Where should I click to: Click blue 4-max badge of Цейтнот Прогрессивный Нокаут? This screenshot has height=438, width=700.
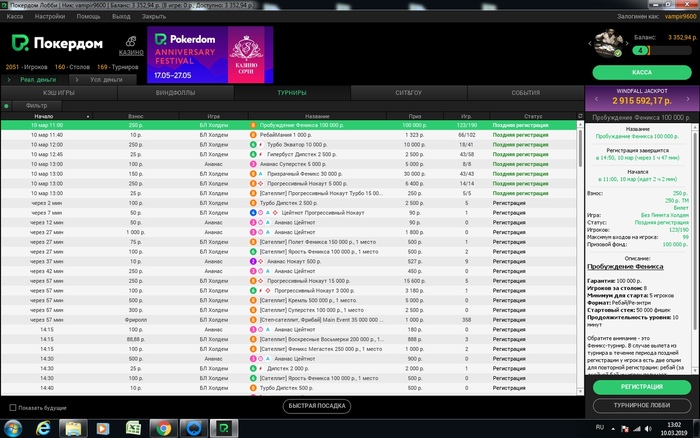[253, 213]
